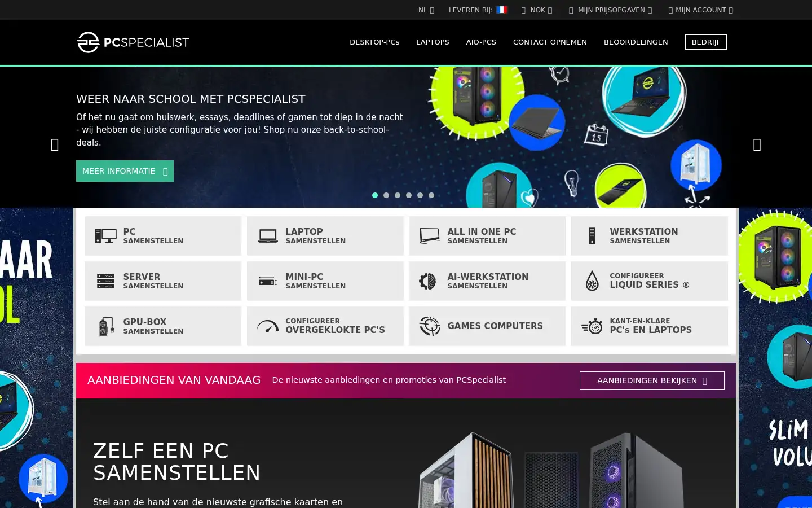812x508 pixels.
Task: Click the right-side back-to-school ad banner
Action: point(775,358)
